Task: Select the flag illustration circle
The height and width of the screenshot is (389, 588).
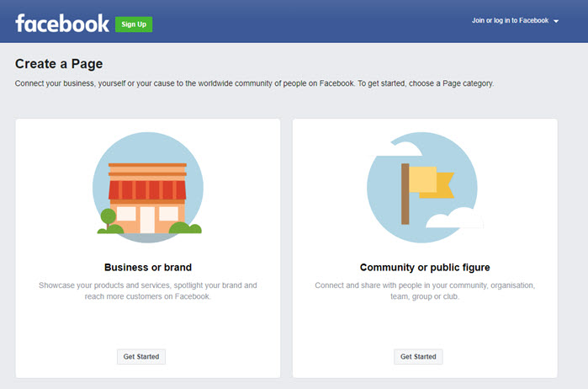Action: point(422,188)
